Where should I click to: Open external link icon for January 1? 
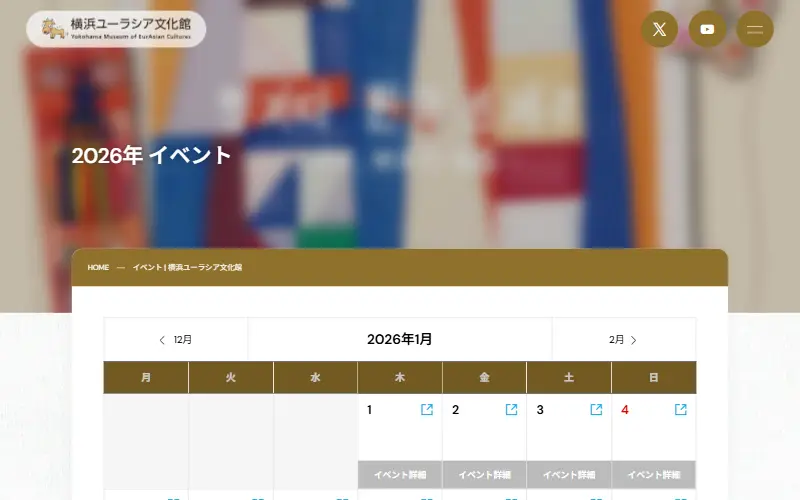(427, 409)
